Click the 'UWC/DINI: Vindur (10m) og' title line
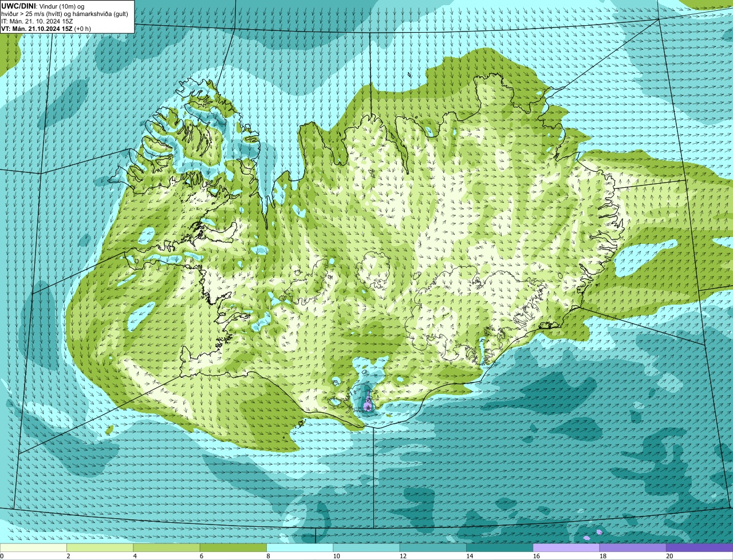733x560 pixels. [x=43, y=6]
